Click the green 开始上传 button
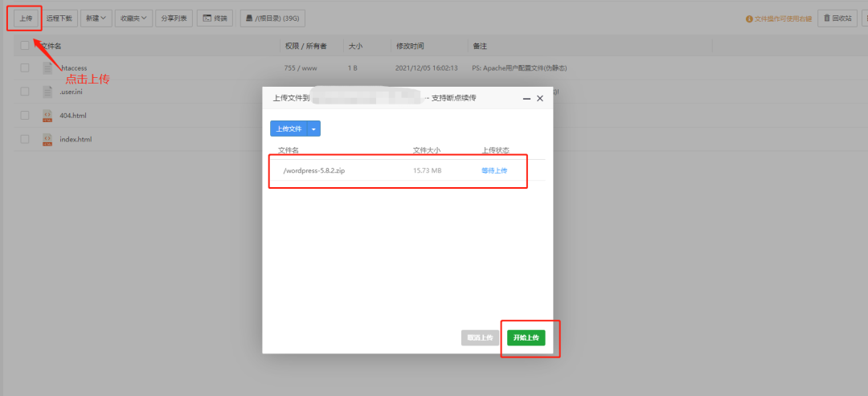 point(526,337)
